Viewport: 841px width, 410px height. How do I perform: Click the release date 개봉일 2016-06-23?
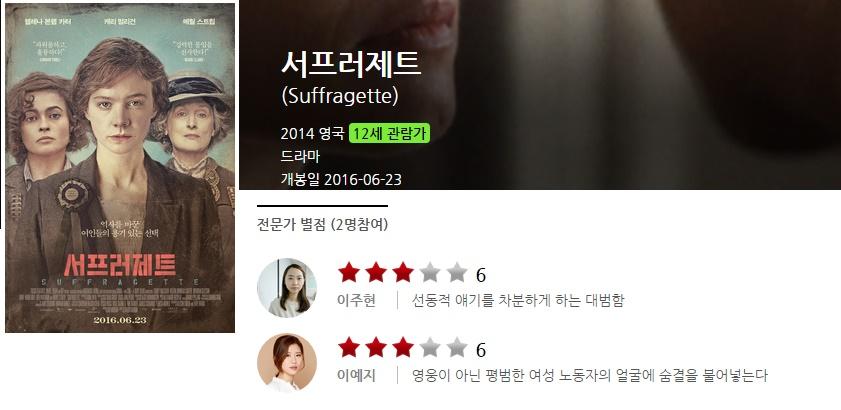click(341, 179)
